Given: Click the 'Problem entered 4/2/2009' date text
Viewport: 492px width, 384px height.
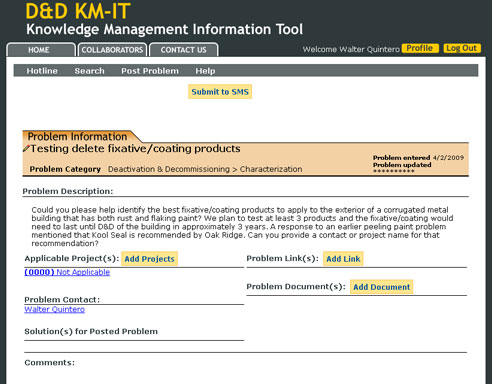Looking at the screenshot, I should pos(418,157).
